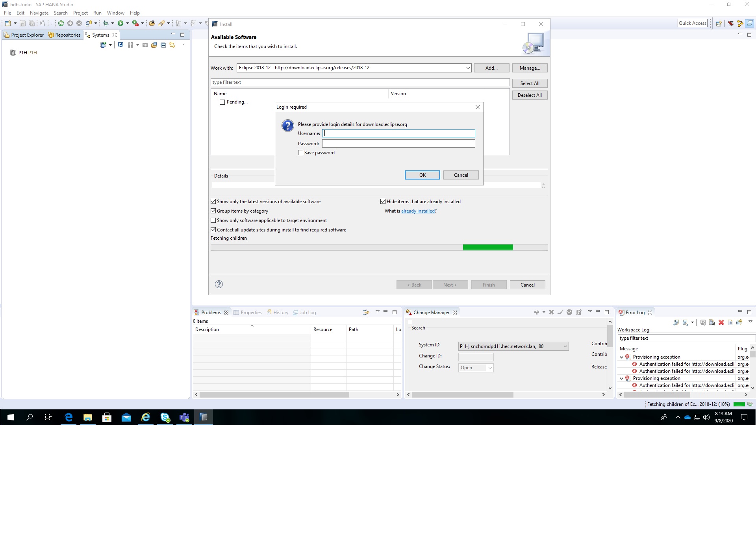The height and width of the screenshot is (544, 756).
Task: Click the type filter text field in Install dialog
Action: (x=360, y=82)
